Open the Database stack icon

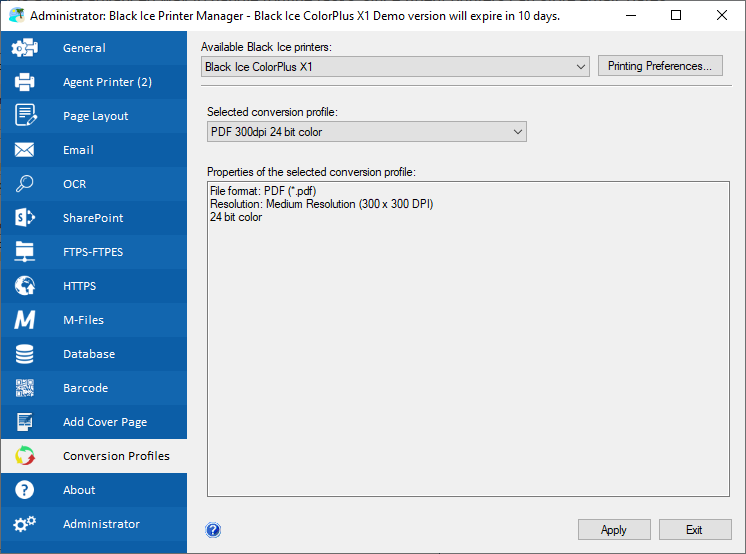25,354
